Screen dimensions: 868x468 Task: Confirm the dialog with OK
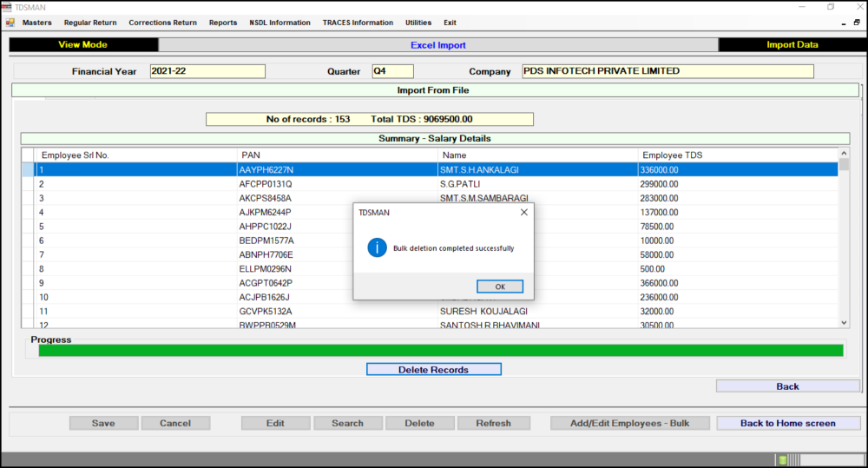coord(500,287)
